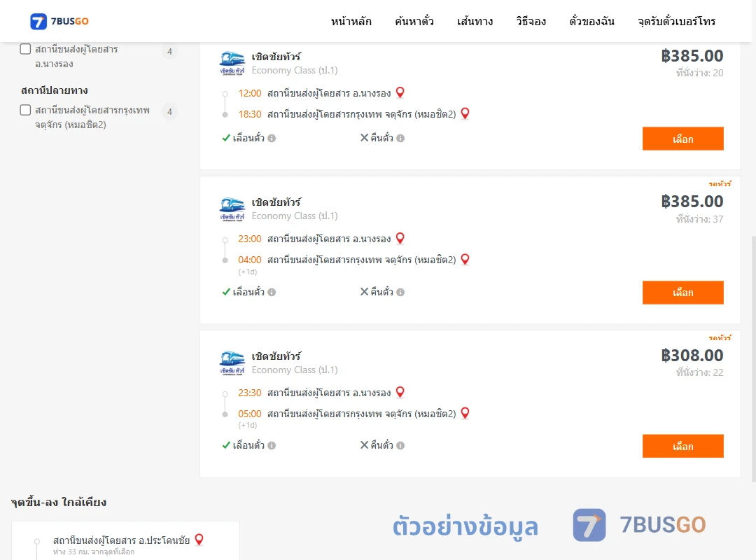The height and width of the screenshot is (560, 756).
Task: Select the 23:00 trip with เลือก button
Action: (682, 293)
